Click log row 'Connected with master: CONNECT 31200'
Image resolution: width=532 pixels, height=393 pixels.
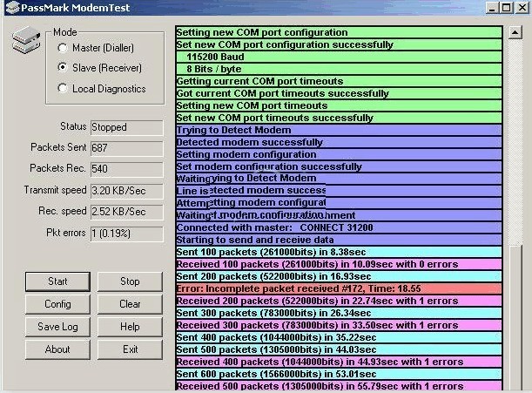339,228
